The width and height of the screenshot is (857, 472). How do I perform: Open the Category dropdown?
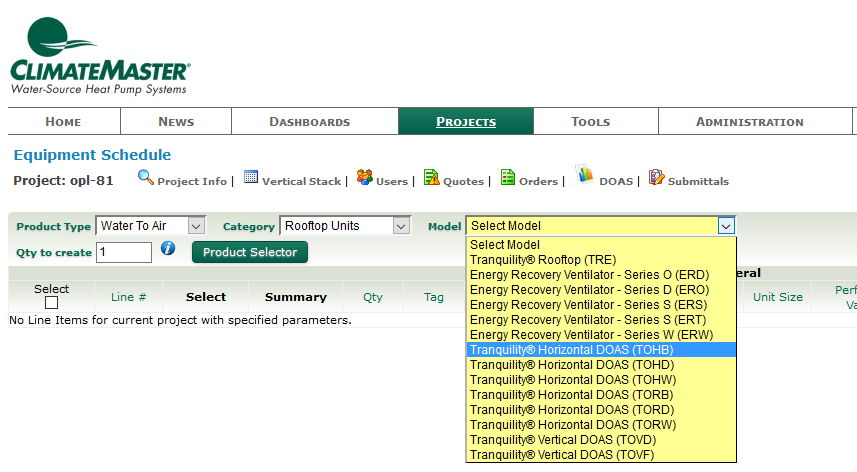coord(345,226)
